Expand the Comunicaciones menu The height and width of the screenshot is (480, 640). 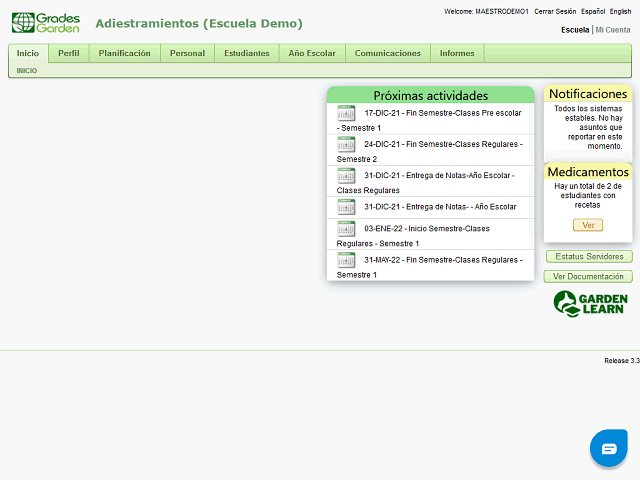pos(388,53)
